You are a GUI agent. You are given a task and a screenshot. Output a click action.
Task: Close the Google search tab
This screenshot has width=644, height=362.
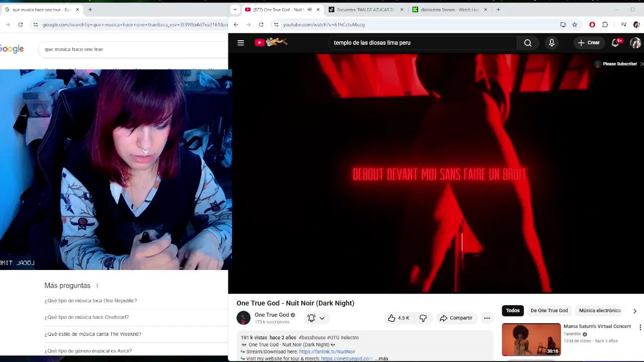coord(77,10)
